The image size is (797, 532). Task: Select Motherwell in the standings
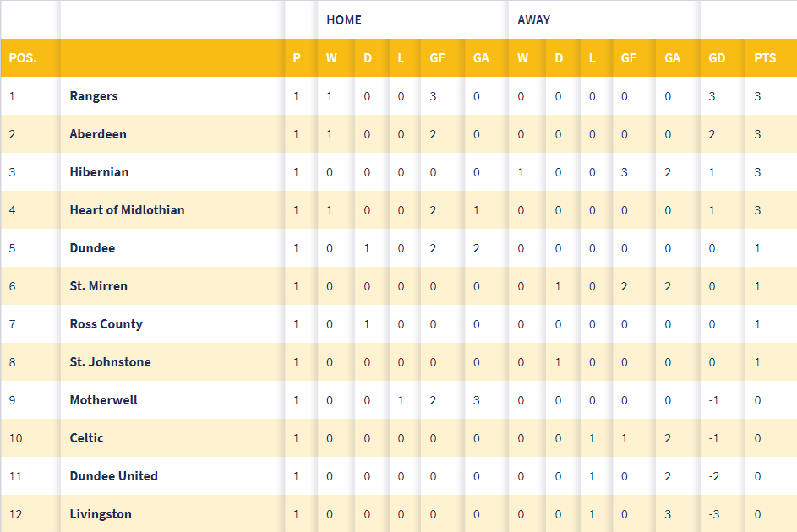pos(103,400)
